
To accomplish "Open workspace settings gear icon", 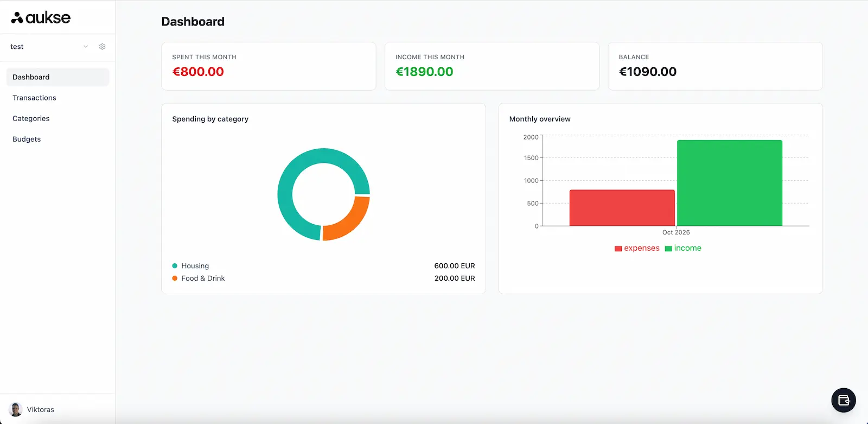I will [102, 47].
